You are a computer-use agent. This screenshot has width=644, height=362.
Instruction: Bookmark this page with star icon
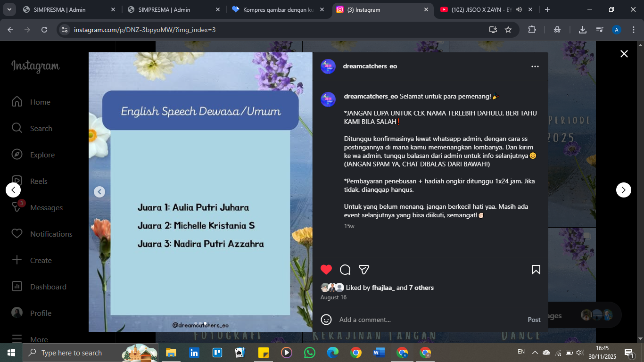coord(508,30)
